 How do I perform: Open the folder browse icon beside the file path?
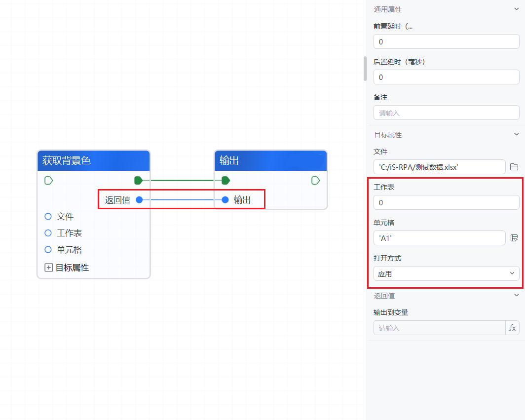514,167
